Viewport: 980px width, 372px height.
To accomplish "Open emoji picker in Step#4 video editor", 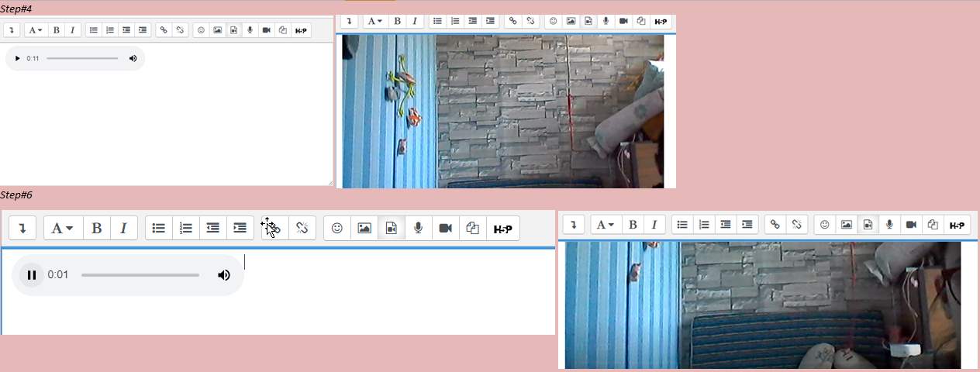I will click(554, 21).
